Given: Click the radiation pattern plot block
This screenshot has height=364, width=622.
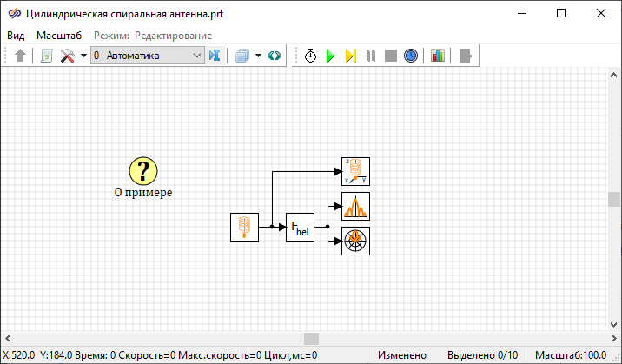Looking at the screenshot, I should pos(355,207).
